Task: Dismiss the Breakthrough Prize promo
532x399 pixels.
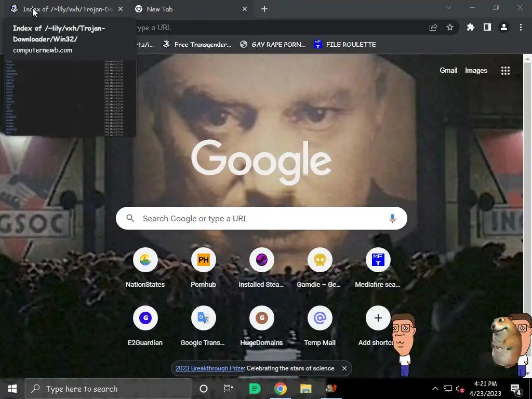Action: point(344,368)
